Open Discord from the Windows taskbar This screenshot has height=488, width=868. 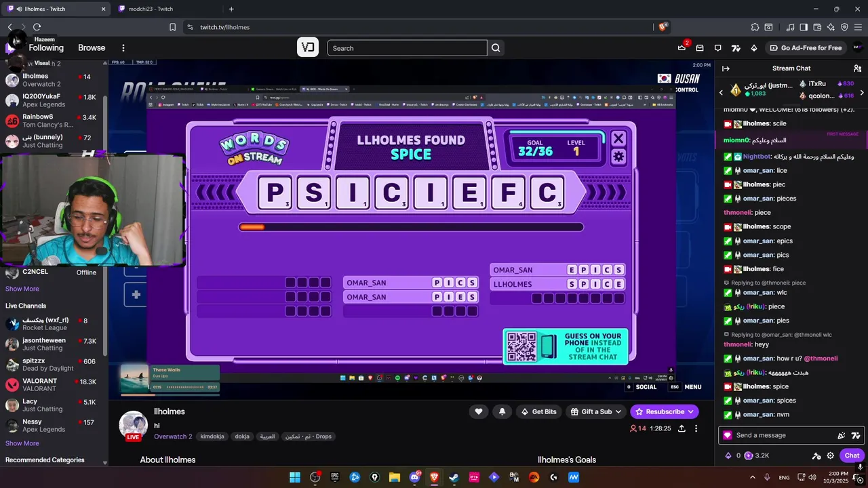coord(414,477)
